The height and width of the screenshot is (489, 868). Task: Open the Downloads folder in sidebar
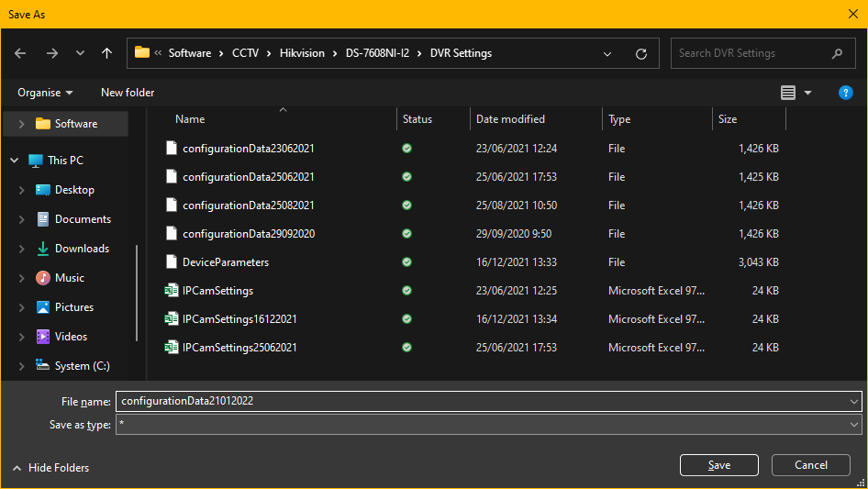pyautogui.click(x=82, y=249)
